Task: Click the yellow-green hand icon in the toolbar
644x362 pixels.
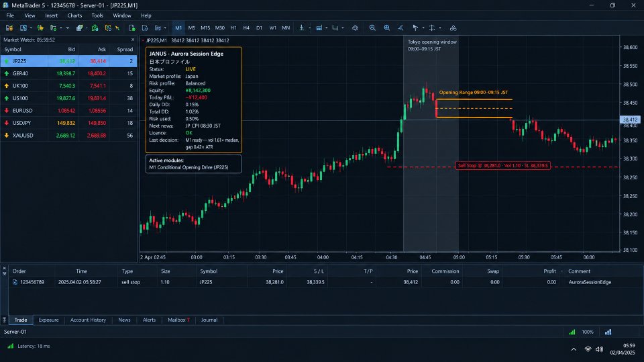Action: click(x=40, y=28)
